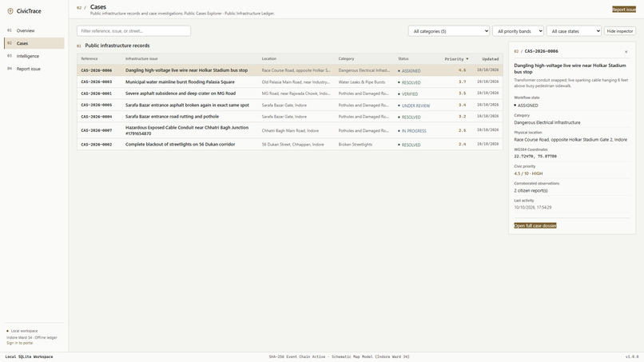Click the Infrastructure issue column header
This screenshot has height=362, width=644.
point(141,59)
